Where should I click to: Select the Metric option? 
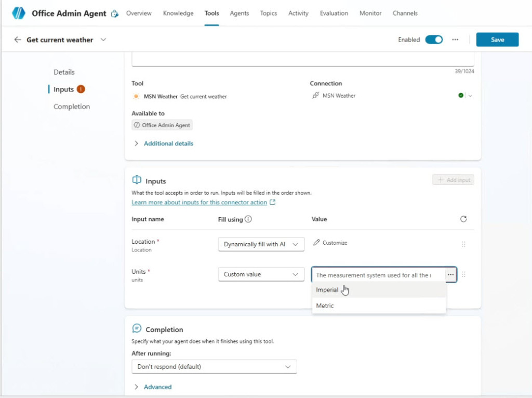point(379,306)
